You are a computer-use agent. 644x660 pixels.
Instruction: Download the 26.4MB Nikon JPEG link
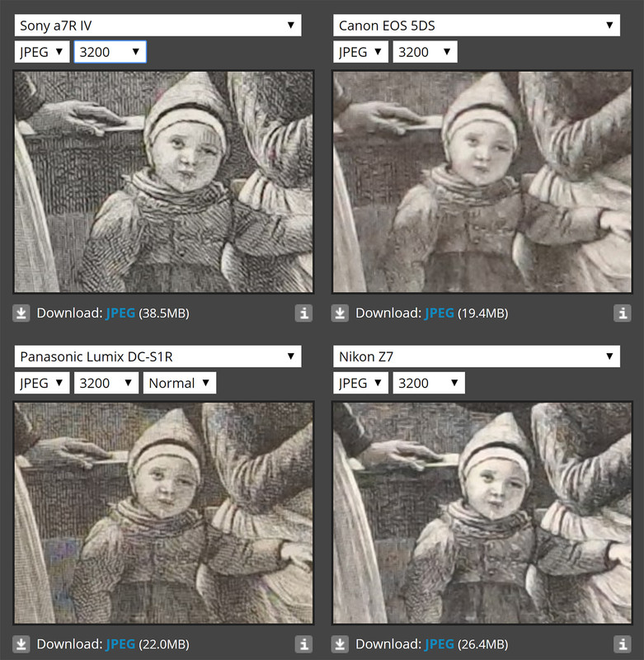coord(440,644)
